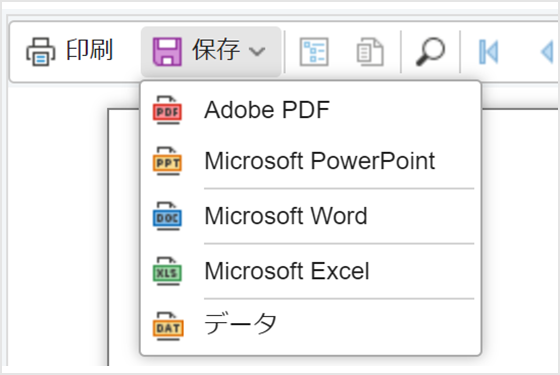Choose データ export option
The image size is (560, 375).
[x=311, y=326]
